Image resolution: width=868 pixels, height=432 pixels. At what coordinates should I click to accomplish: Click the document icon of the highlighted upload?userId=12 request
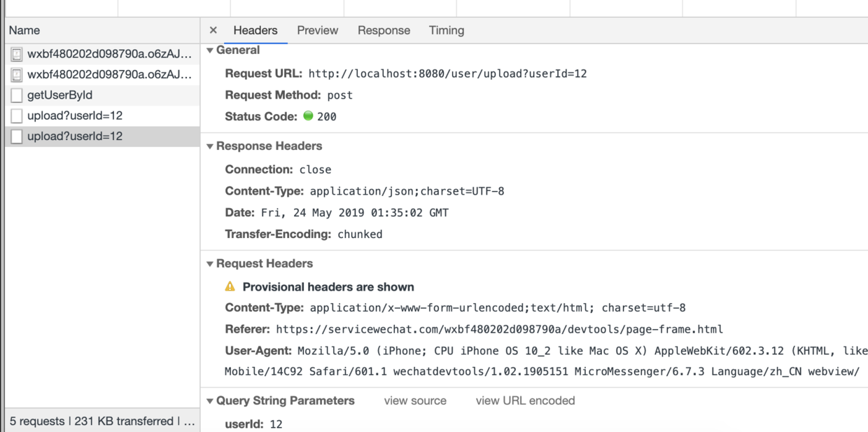point(17,137)
